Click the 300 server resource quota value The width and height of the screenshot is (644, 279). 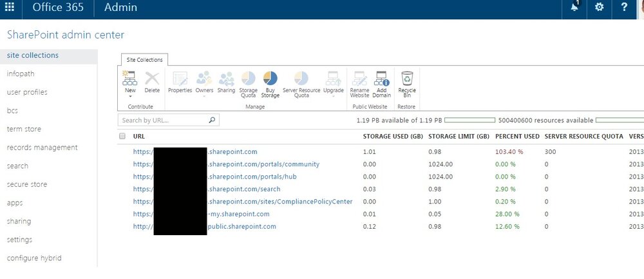(x=551, y=152)
